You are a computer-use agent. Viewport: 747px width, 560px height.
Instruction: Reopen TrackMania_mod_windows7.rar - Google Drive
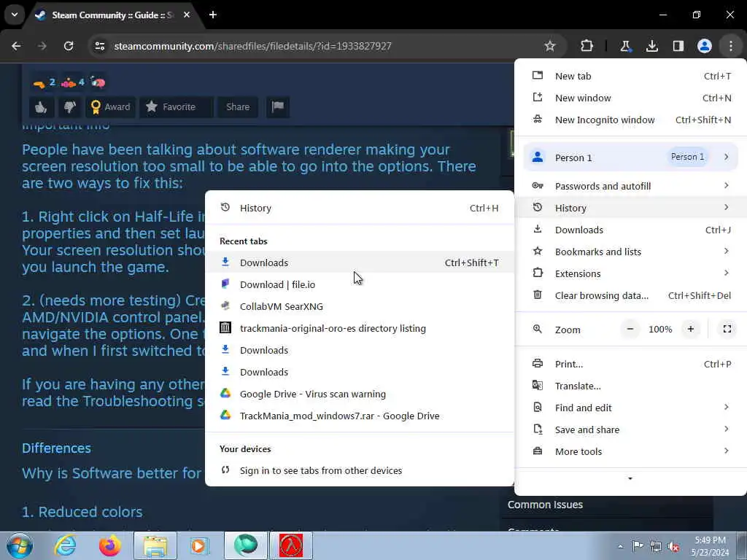pos(360,416)
